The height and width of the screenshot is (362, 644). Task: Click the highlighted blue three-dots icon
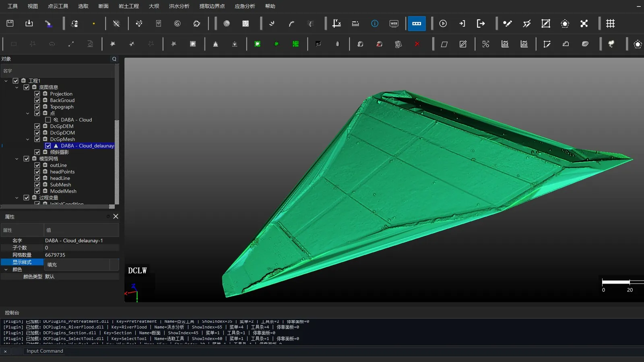(417, 23)
